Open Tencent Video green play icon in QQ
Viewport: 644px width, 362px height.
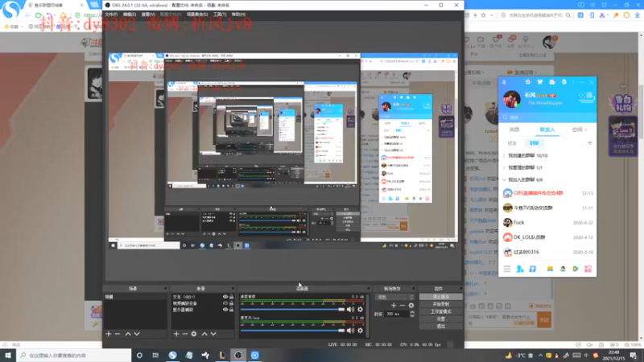[x=576, y=269]
